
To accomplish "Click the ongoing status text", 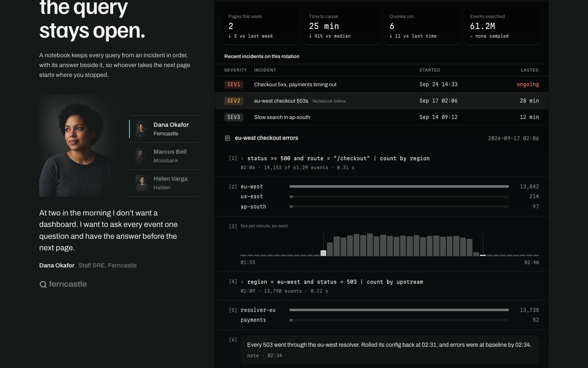I will pos(528,85).
